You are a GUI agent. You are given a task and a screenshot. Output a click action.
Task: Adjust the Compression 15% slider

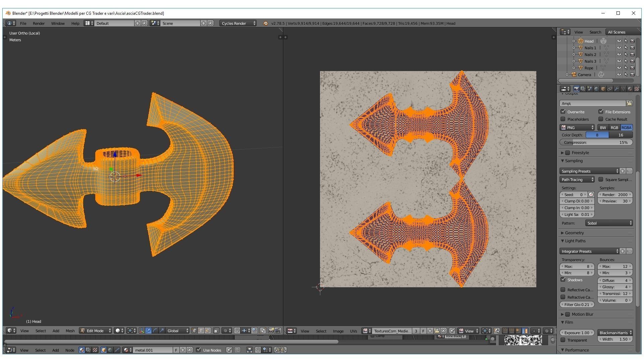click(x=596, y=142)
